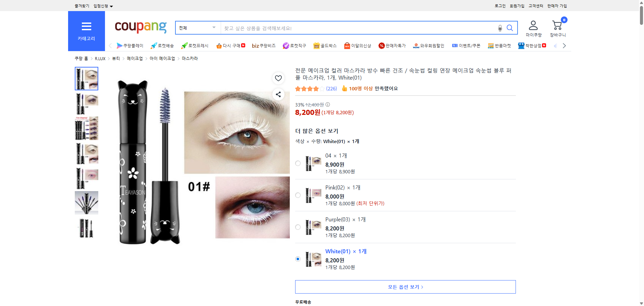Select the Purple(03) option radio button
644x306 pixels.
click(298, 227)
